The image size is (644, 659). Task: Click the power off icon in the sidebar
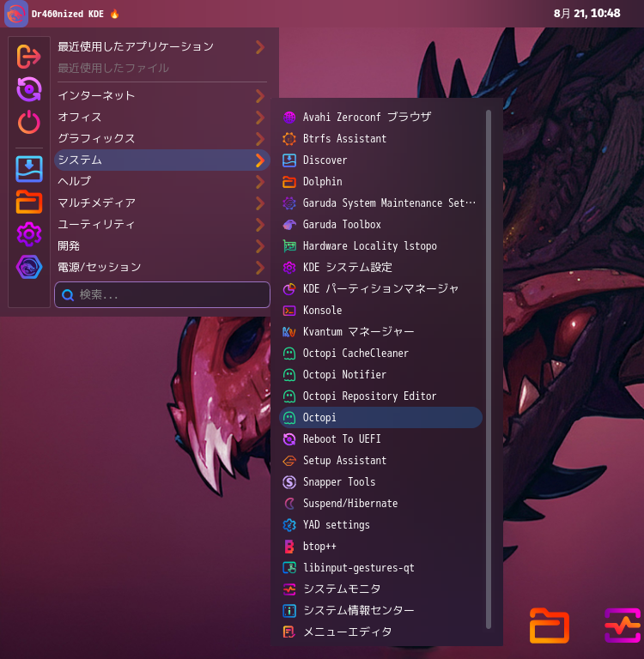pyautogui.click(x=28, y=122)
